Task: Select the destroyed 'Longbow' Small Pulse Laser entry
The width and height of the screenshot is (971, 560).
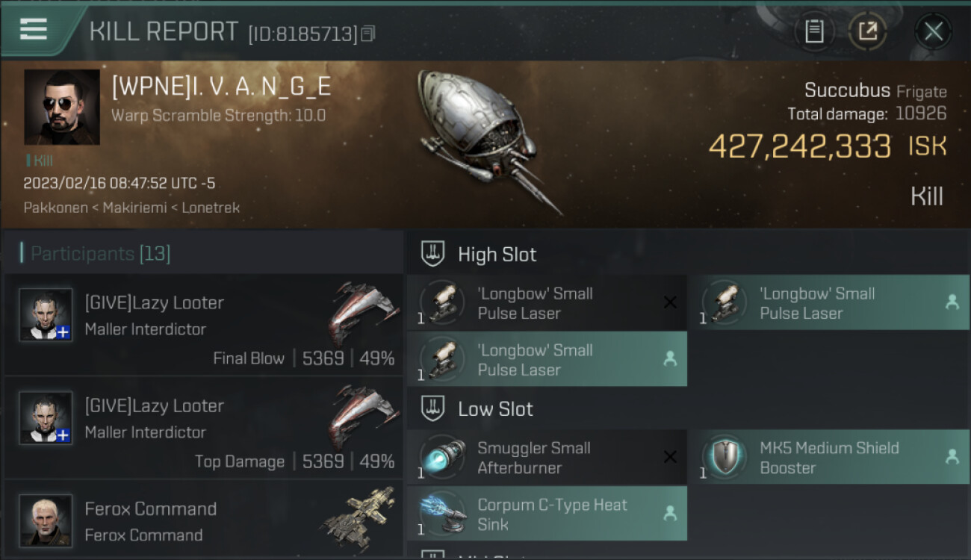Action: 547,303
